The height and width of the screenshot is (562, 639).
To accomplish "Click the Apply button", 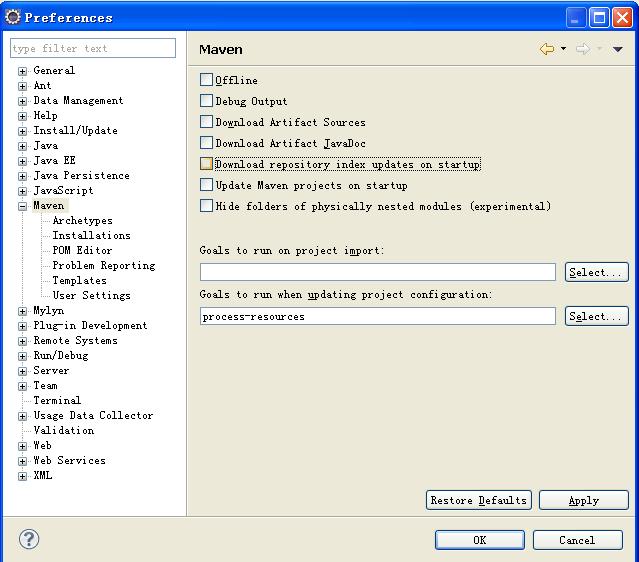I will pyautogui.click(x=584, y=500).
